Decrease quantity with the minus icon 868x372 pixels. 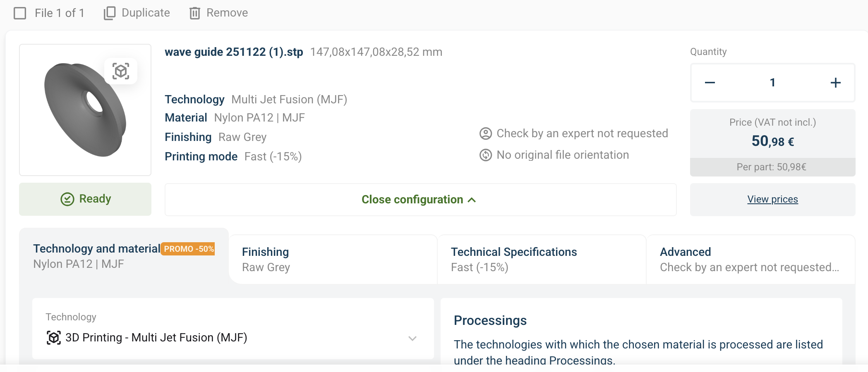tap(710, 83)
